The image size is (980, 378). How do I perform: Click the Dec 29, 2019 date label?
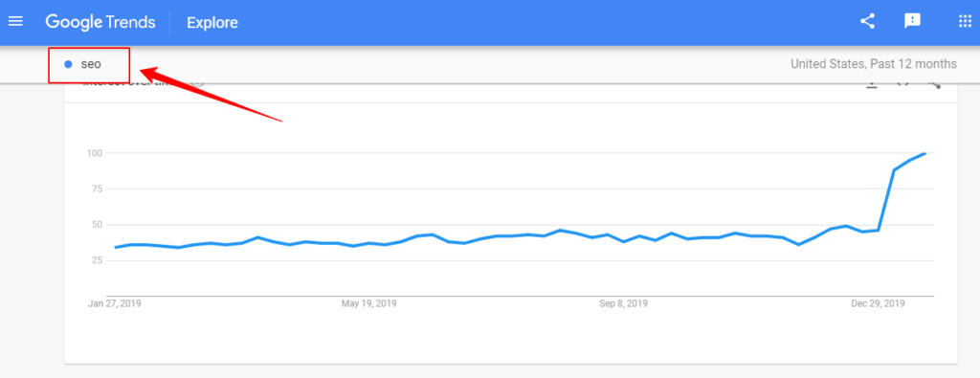tap(879, 303)
